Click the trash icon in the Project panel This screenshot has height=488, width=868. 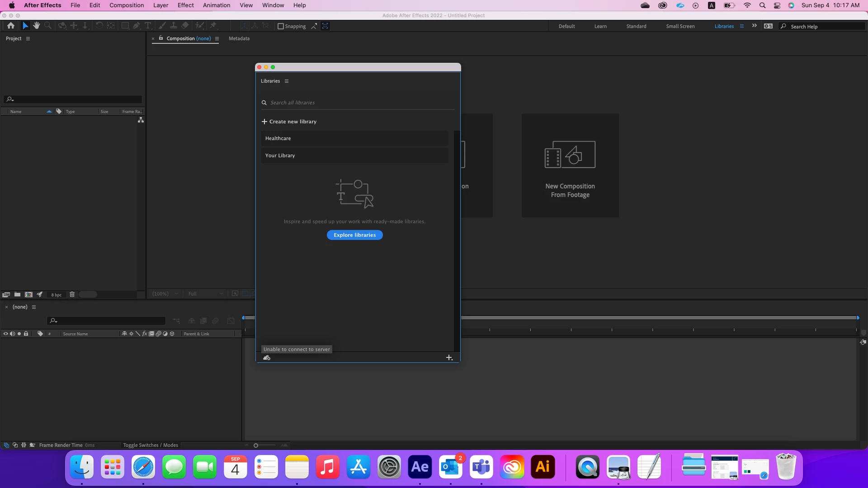tap(72, 295)
